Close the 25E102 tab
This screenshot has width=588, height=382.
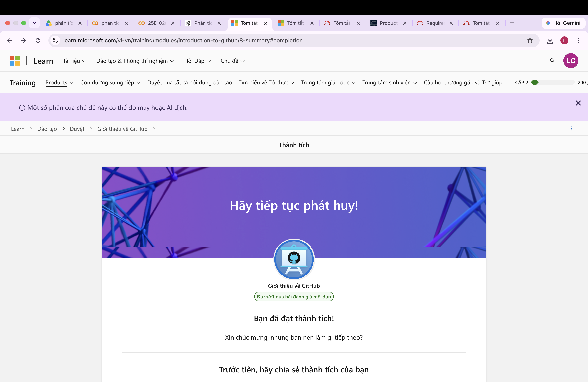pyautogui.click(x=173, y=23)
